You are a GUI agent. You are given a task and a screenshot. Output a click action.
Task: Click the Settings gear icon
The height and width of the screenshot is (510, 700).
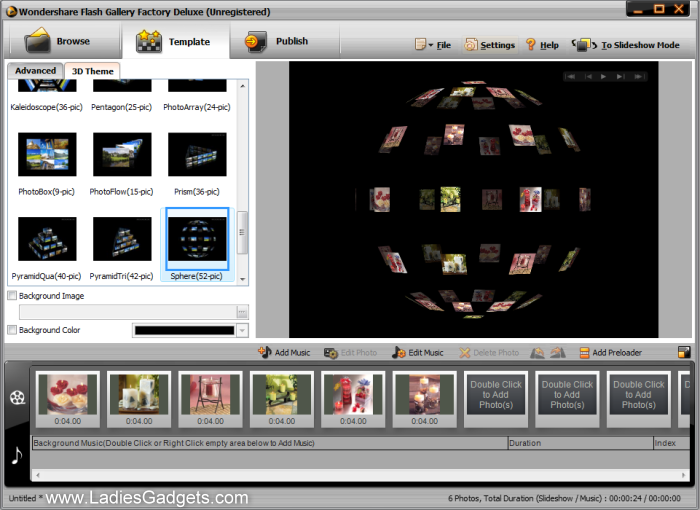pyautogui.click(x=471, y=45)
